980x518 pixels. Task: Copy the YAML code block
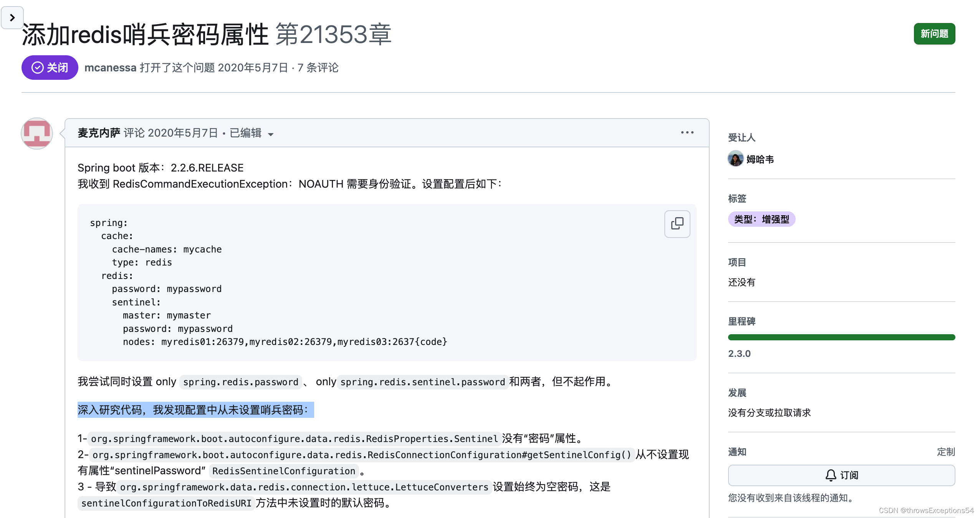point(677,224)
